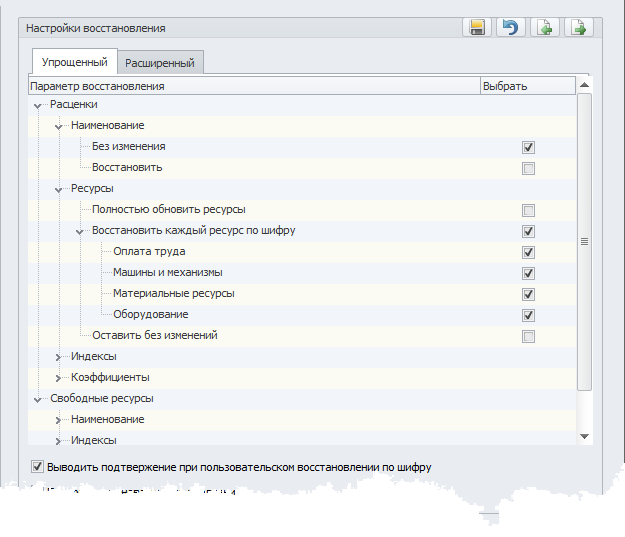Click the import settings document icon

click(543, 28)
